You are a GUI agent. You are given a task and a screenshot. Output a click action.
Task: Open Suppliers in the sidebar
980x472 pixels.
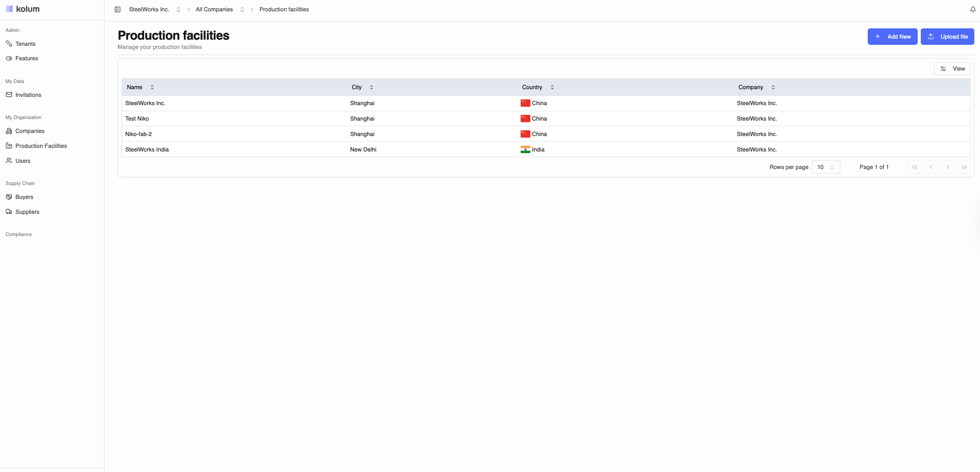pos(27,212)
